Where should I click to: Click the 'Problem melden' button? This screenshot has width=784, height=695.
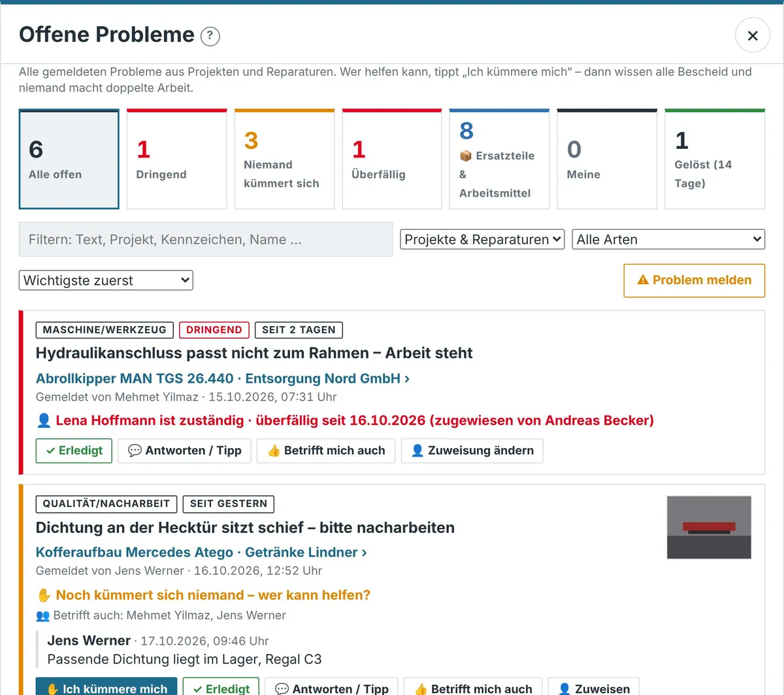[x=694, y=280]
